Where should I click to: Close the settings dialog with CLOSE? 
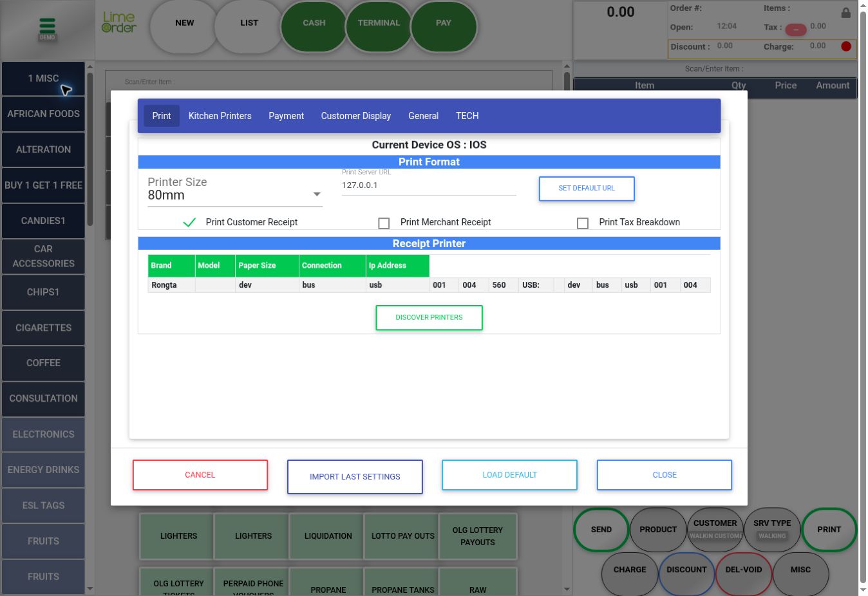pyautogui.click(x=665, y=475)
